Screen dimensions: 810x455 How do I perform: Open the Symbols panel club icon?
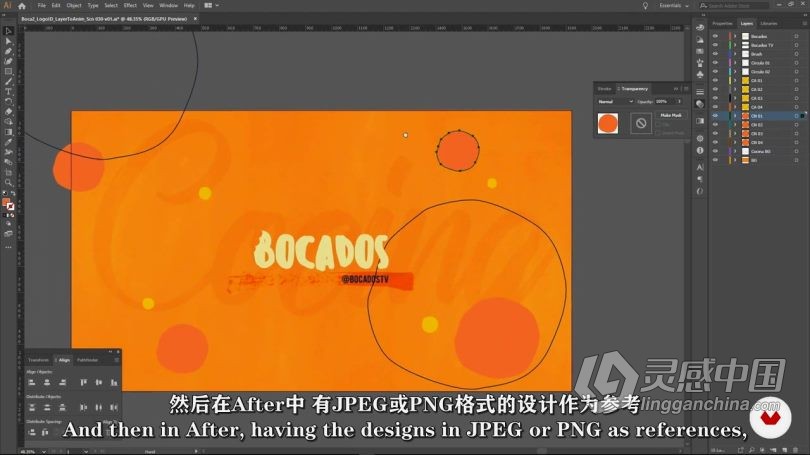pos(700,75)
